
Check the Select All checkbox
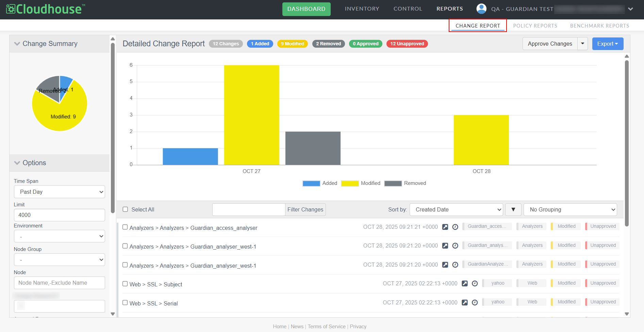pos(125,209)
